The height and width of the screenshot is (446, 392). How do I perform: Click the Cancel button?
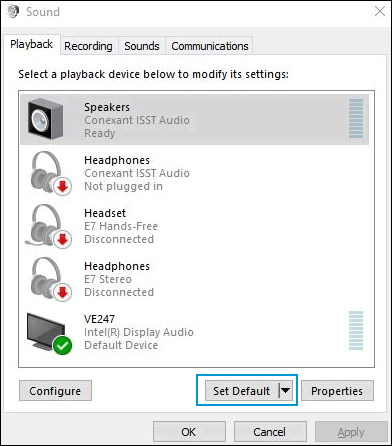pyautogui.click(x=270, y=432)
